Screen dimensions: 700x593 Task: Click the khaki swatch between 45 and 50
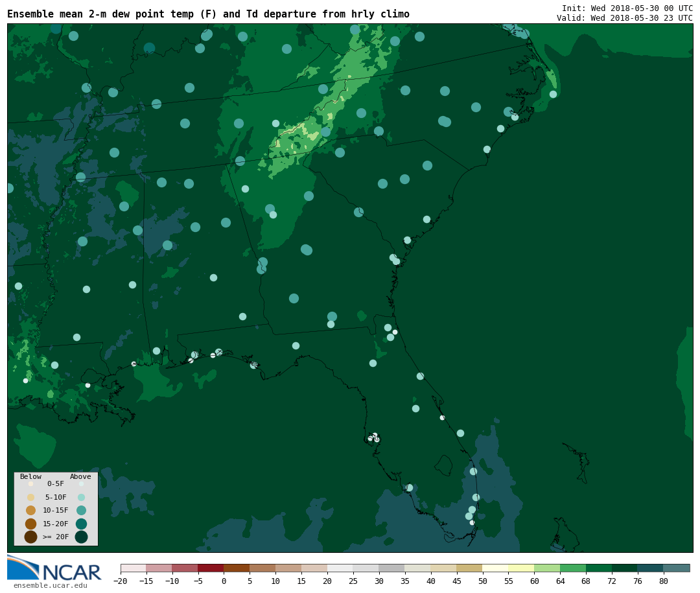pos(470,568)
